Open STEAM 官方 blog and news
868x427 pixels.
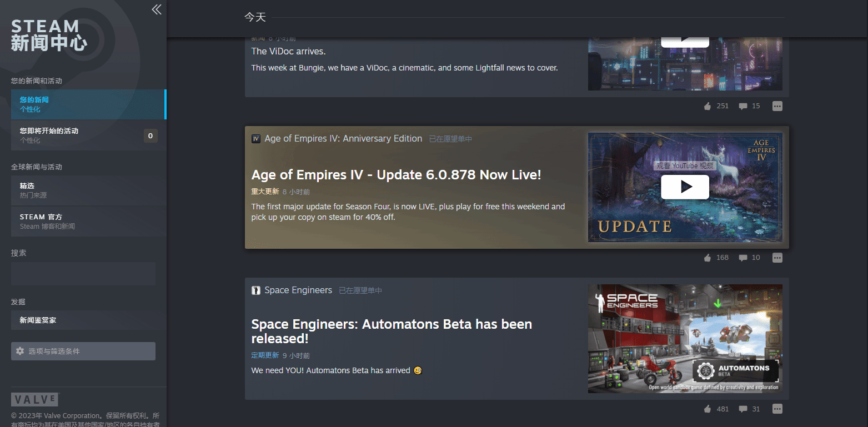88,222
